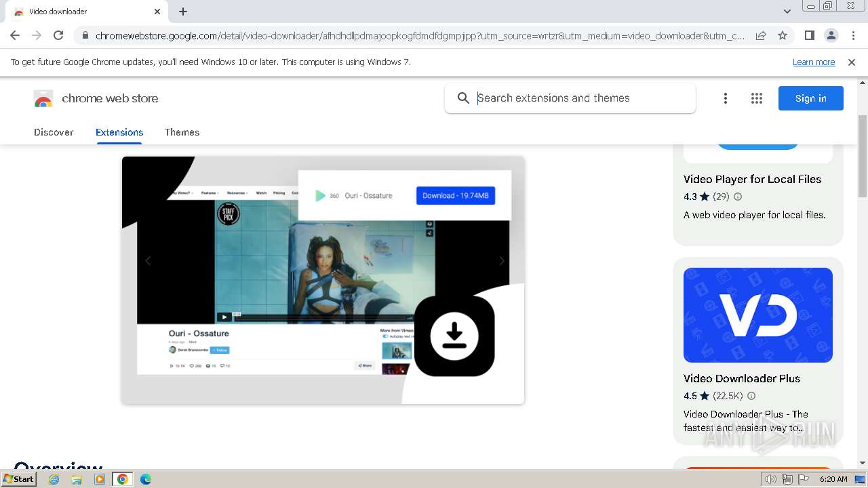Open the Learn more link

pyautogui.click(x=814, y=62)
